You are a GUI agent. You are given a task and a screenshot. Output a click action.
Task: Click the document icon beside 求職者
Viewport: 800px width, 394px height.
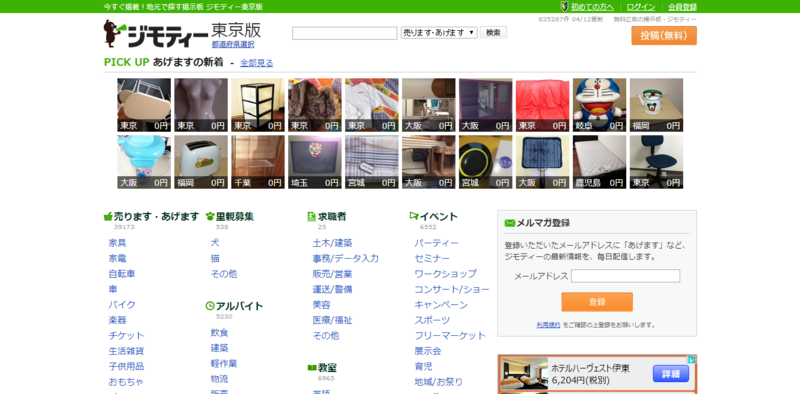tap(311, 216)
